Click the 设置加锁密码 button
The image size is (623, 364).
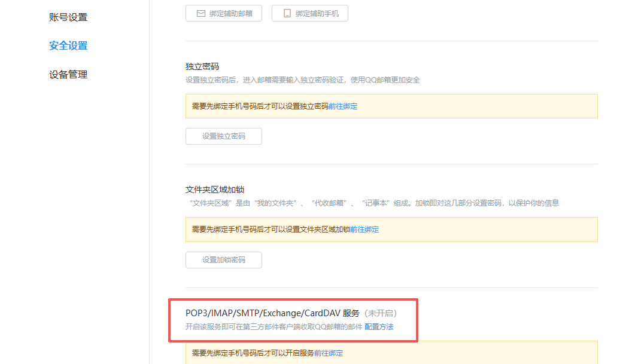223,260
